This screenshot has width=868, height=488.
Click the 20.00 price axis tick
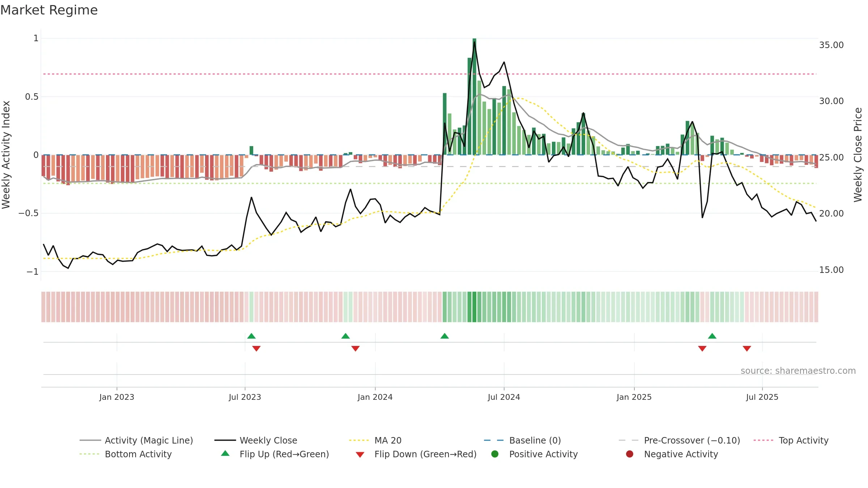coord(831,214)
